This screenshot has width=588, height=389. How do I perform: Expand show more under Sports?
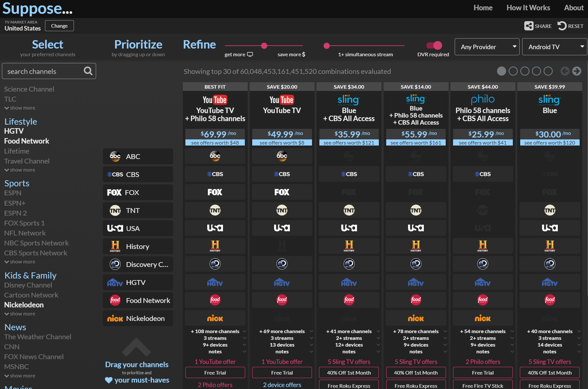click(x=20, y=262)
